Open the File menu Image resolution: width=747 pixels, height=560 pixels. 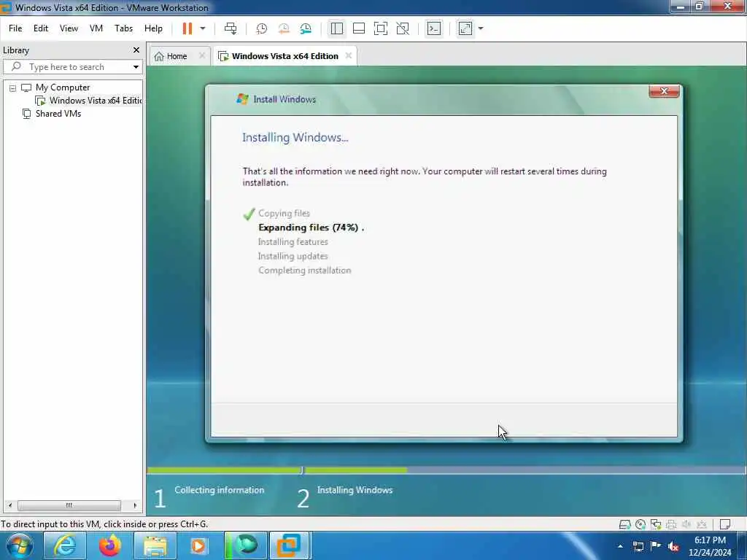click(x=15, y=28)
